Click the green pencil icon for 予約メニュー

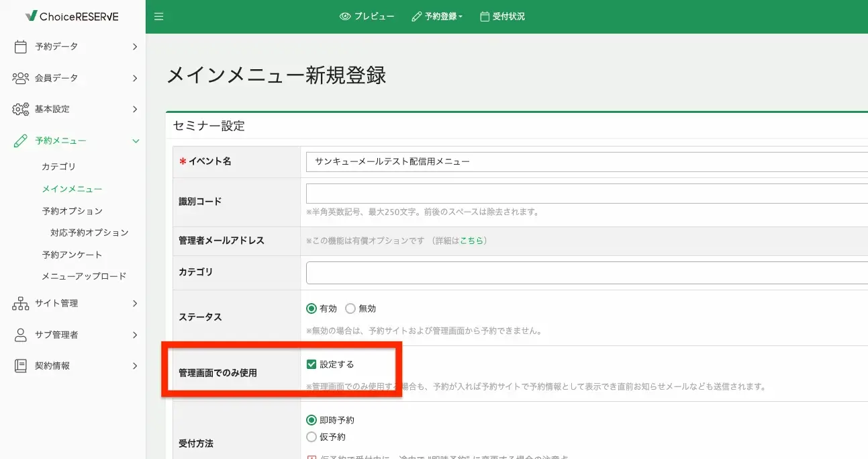(x=21, y=140)
